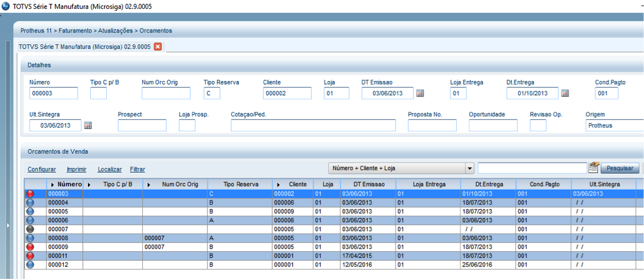Close the TOTVS Série T Manufatura tab

[158, 47]
